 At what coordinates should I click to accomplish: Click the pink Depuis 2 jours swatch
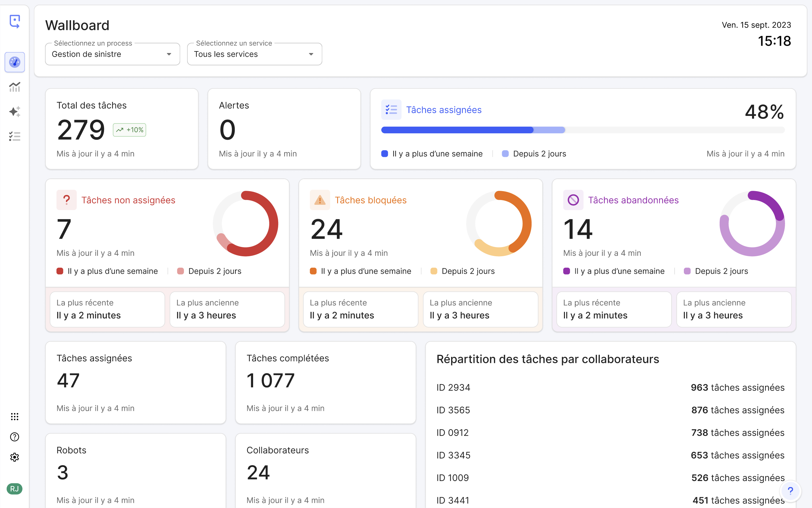(x=180, y=271)
